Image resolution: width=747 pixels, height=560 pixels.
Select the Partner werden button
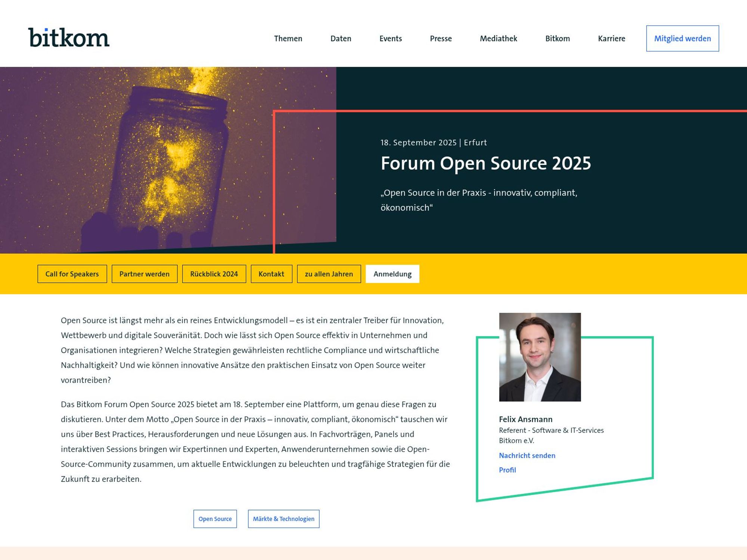click(x=145, y=274)
